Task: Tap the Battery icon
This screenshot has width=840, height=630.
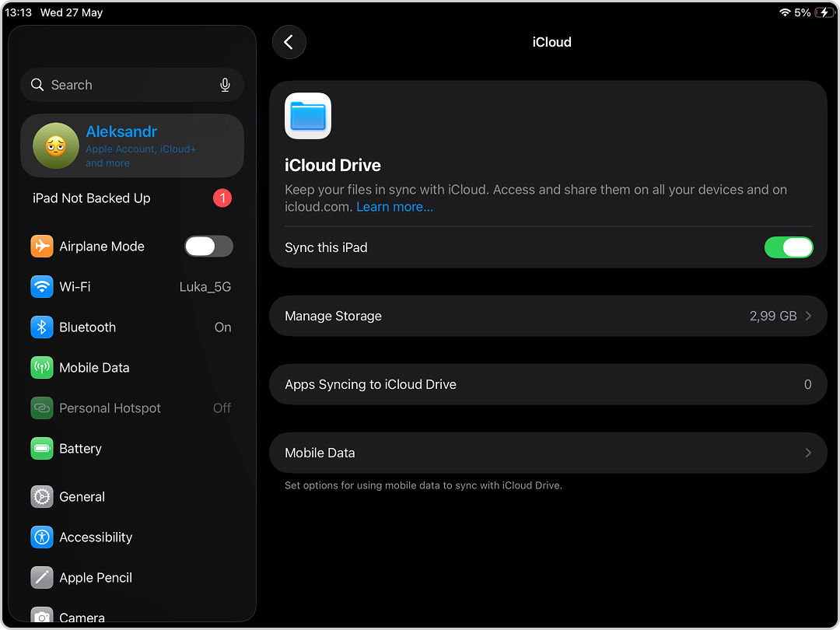Action: pos(42,449)
